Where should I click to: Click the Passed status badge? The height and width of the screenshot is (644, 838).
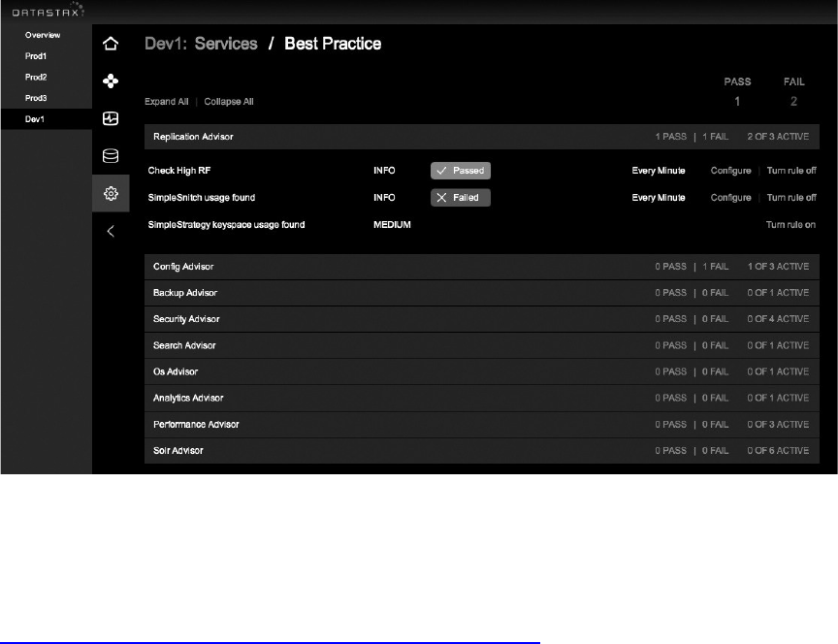461,171
